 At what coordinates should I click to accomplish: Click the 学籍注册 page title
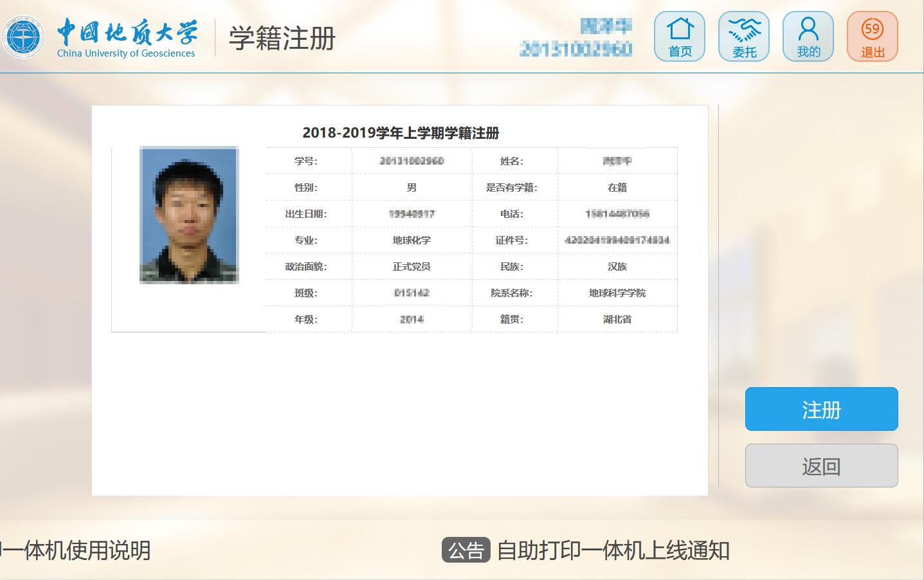(x=282, y=38)
